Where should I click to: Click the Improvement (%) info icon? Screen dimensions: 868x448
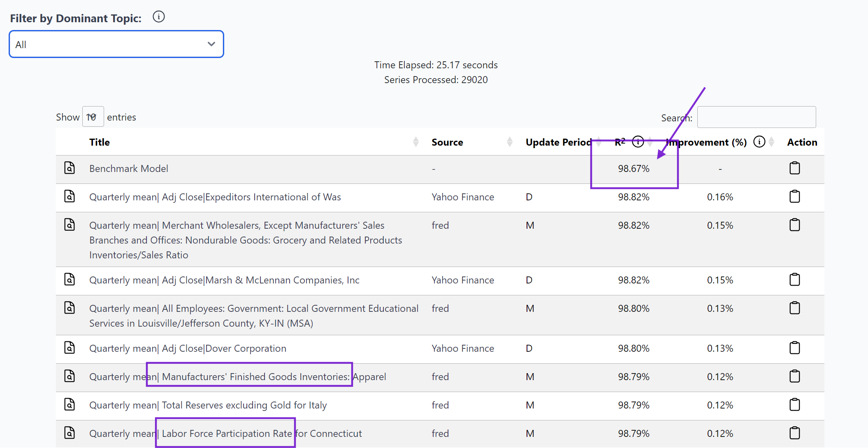pos(759,142)
